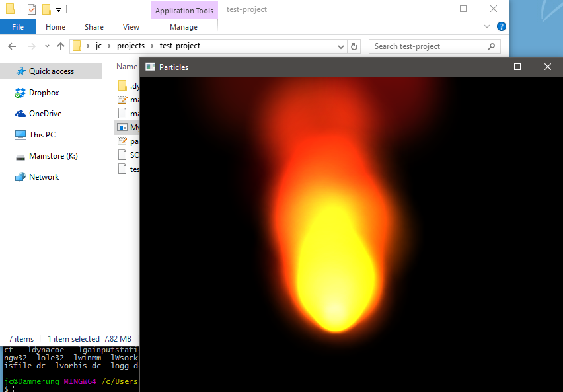Click the Particles window title icon
Viewport: 563px width, 392px height.
[151, 67]
